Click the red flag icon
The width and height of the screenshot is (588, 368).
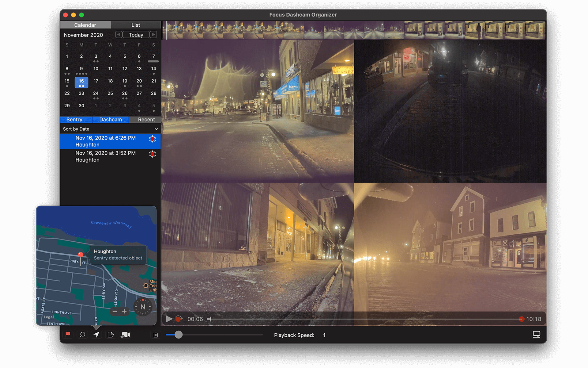[x=68, y=335]
